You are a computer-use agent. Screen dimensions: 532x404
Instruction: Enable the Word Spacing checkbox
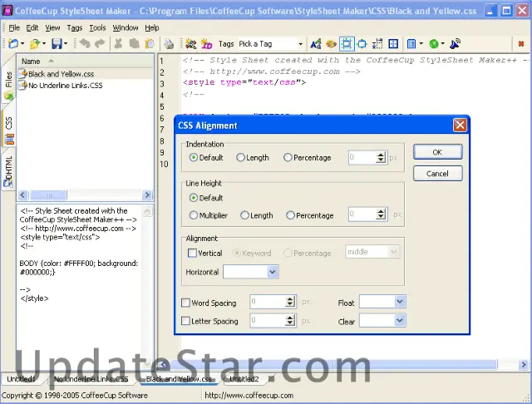coord(185,303)
